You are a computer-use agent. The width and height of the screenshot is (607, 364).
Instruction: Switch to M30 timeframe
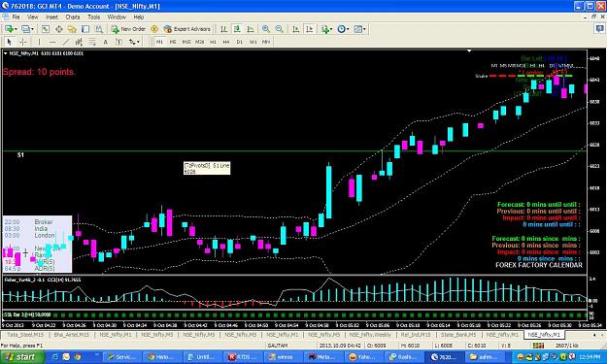[200, 42]
